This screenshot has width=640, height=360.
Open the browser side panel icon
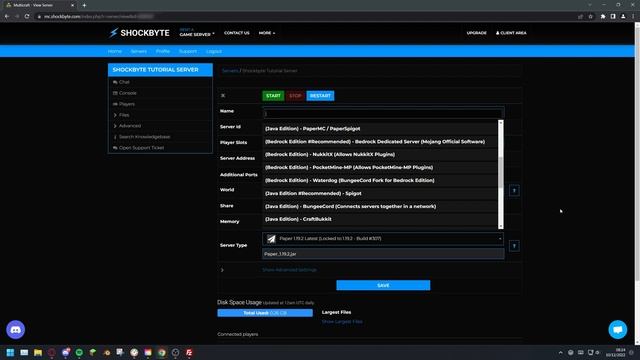[613, 16]
